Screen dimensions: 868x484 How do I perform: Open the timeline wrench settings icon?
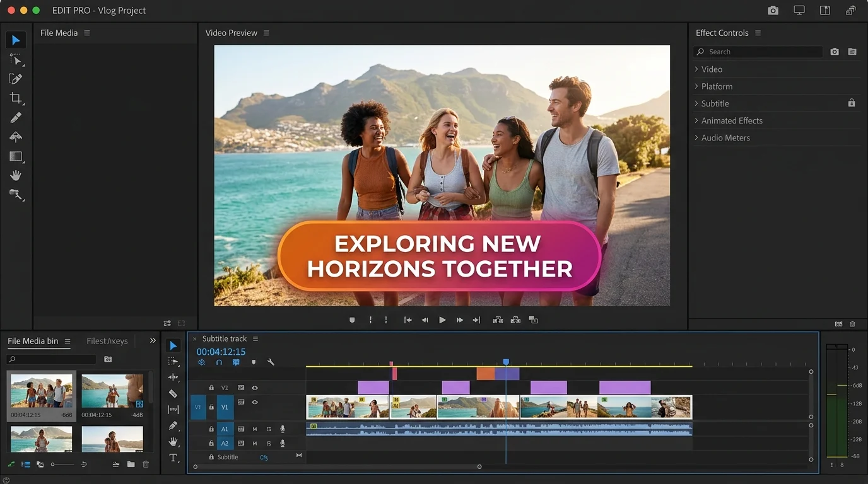click(x=271, y=362)
